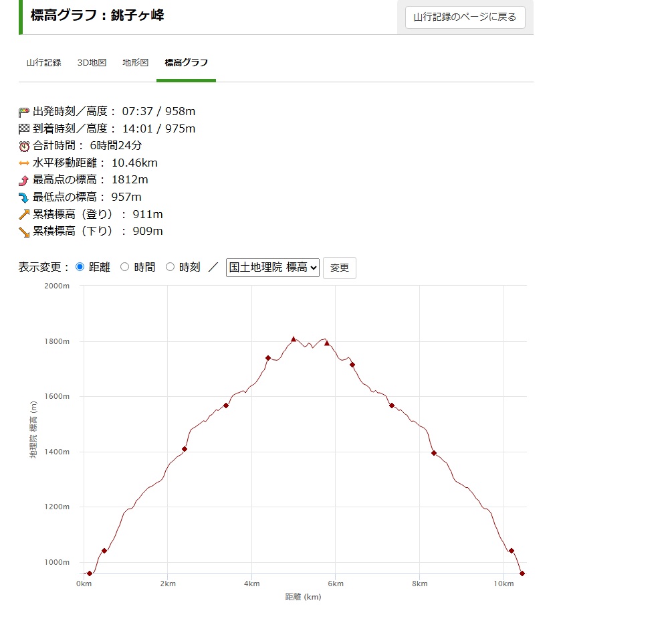Switch display to 時刻 radio option

click(x=171, y=267)
